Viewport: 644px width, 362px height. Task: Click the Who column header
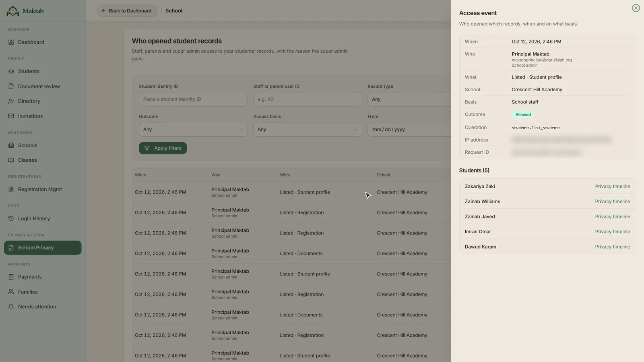click(216, 175)
